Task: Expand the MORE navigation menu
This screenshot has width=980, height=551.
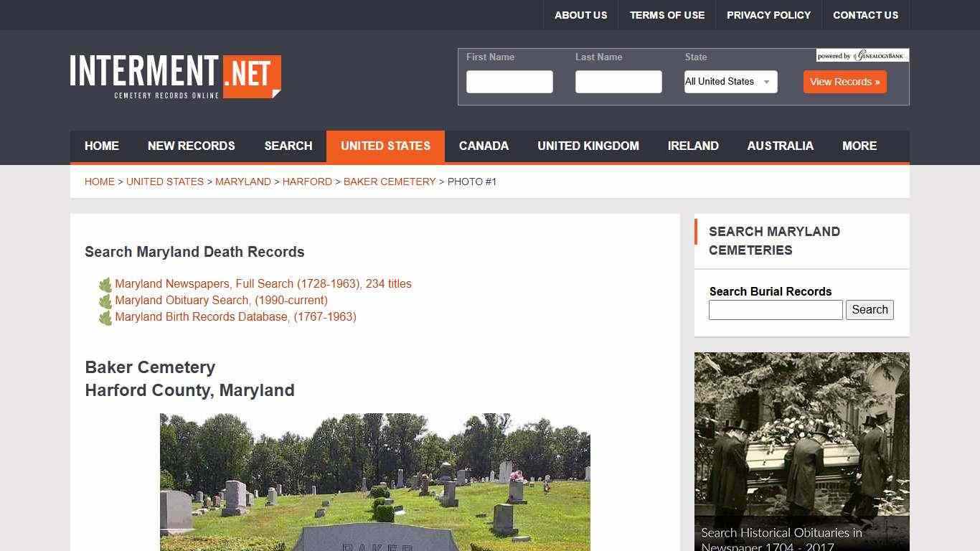Action: pyautogui.click(x=859, y=146)
